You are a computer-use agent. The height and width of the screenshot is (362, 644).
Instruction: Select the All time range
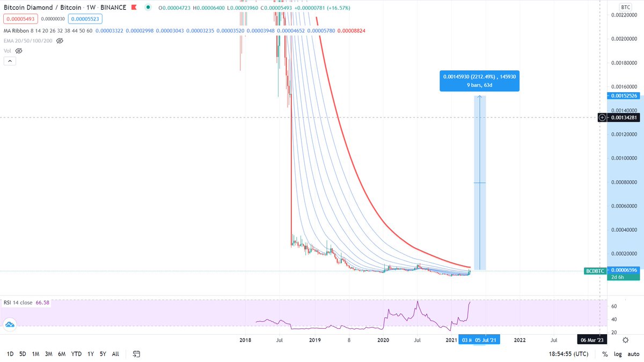tap(115, 354)
